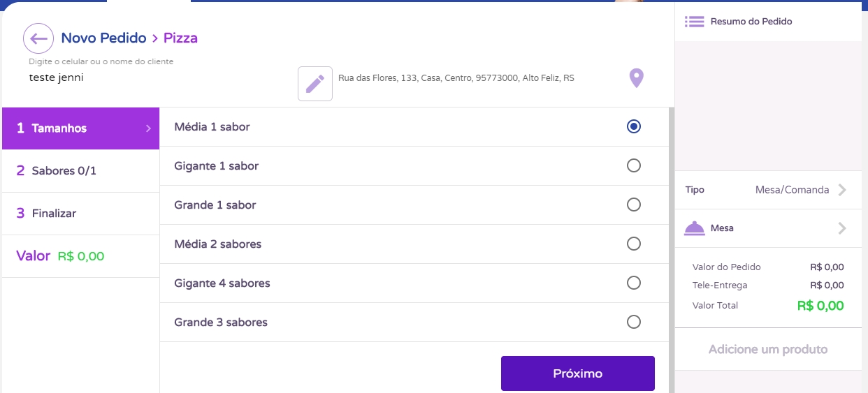
Task: Click the pencil edit address icon
Action: 315,84
